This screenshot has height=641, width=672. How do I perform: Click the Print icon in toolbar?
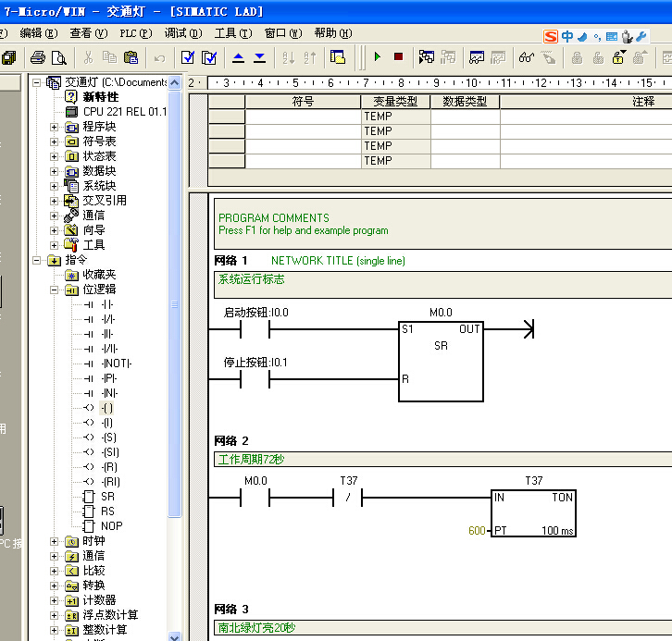(37, 57)
